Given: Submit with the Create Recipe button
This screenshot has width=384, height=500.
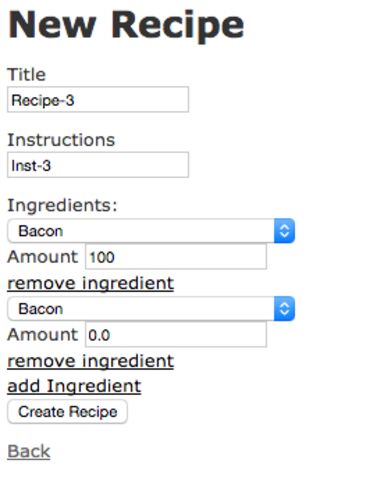Looking at the screenshot, I should point(67,412).
